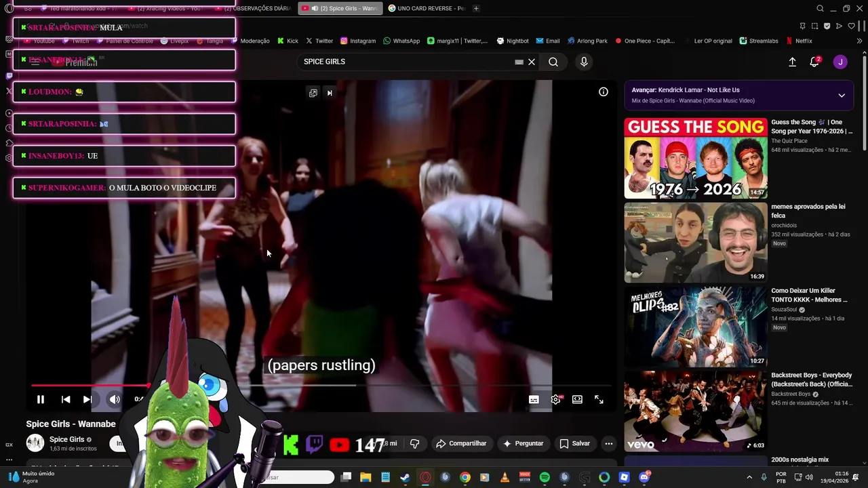Image resolution: width=868 pixels, height=488 pixels.
Task: Open the Spice Girls channel name
Action: click(66, 439)
